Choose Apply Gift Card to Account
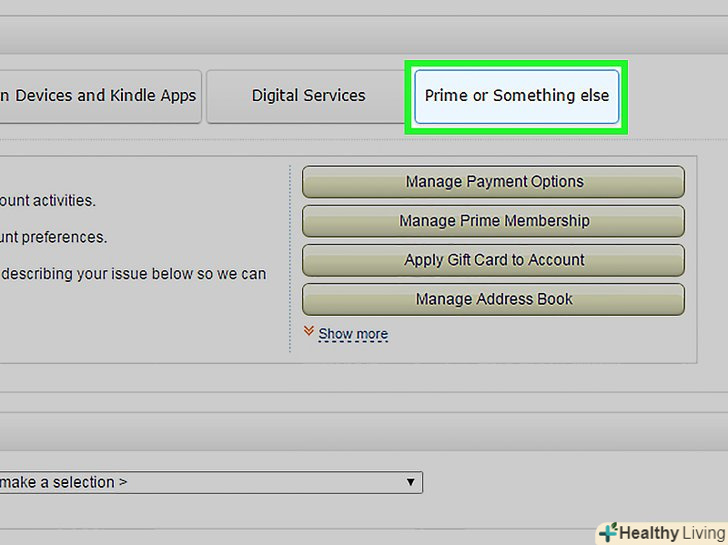728x545 pixels. tap(493, 260)
